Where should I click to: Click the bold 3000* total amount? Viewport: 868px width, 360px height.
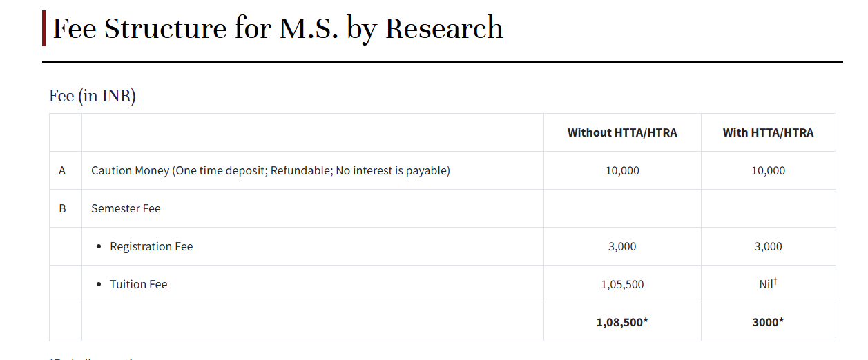coord(768,322)
